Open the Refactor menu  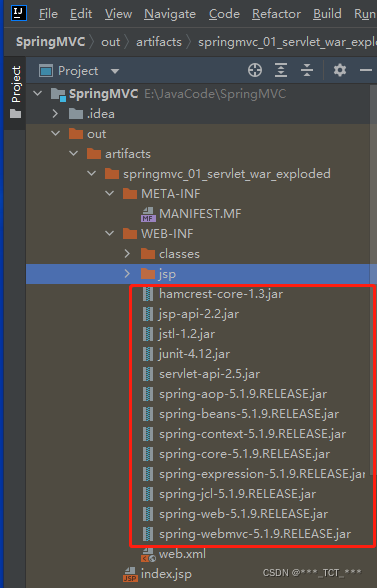coord(276,14)
